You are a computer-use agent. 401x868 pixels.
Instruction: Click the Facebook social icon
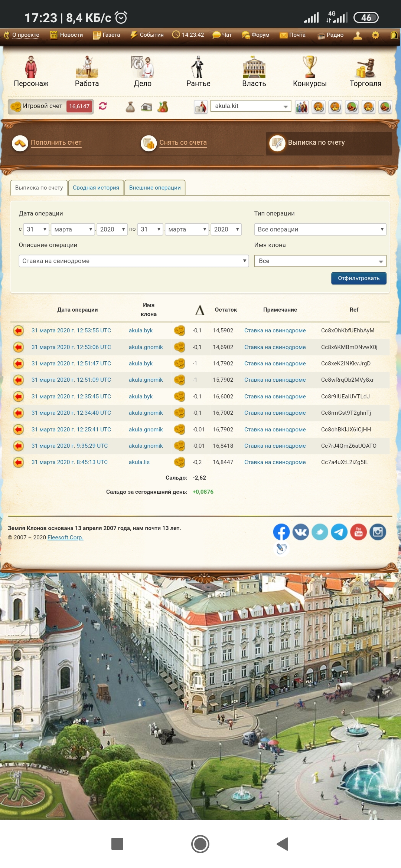(281, 532)
